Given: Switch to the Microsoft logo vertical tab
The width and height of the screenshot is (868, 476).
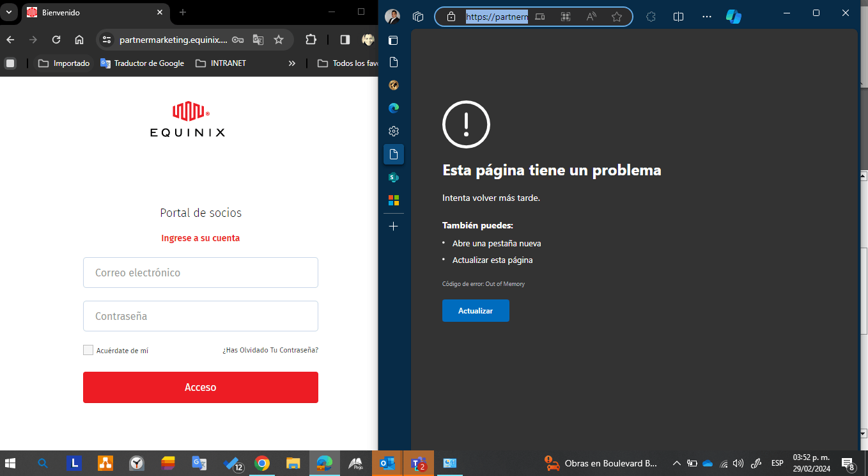Looking at the screenshot, I should tap(394, 200).
